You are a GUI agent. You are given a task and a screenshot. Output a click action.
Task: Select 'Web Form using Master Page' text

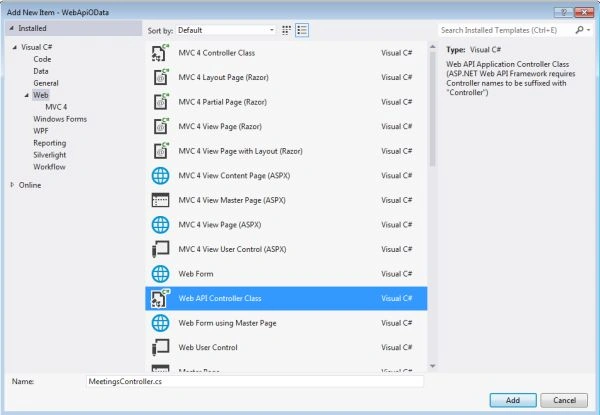(227, 323)
